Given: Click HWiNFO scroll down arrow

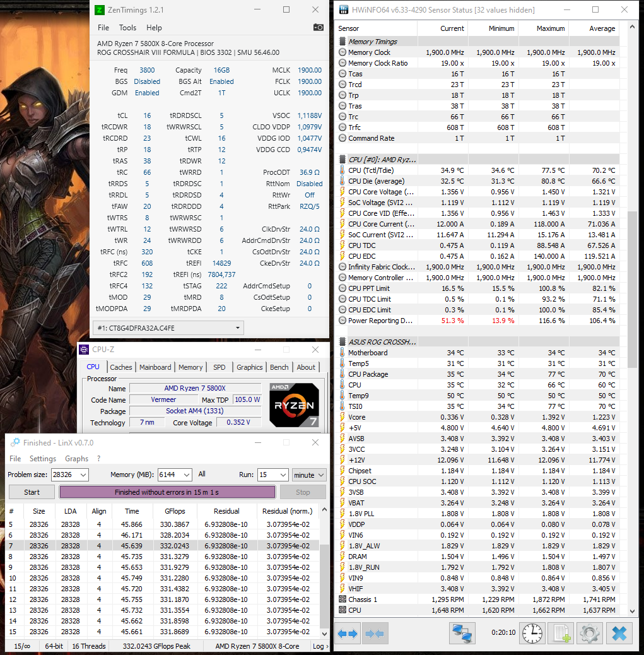Looking at the screenshot, I should (x=632, y=611).
